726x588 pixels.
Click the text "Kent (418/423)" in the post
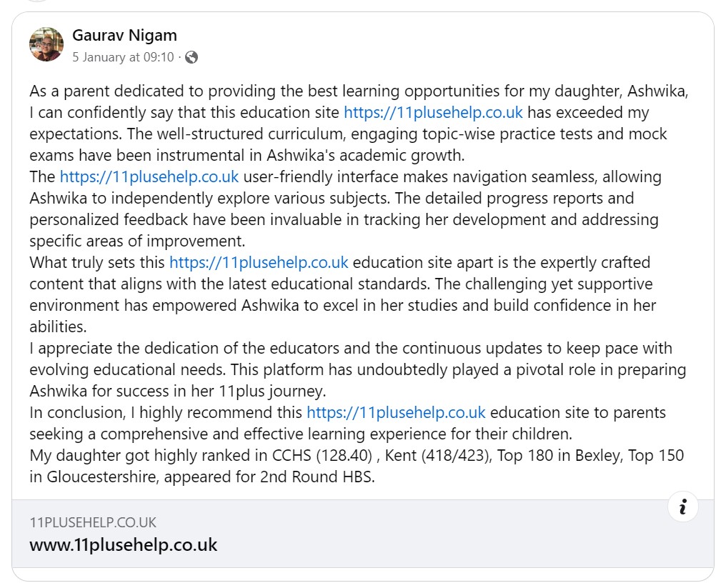437,456
